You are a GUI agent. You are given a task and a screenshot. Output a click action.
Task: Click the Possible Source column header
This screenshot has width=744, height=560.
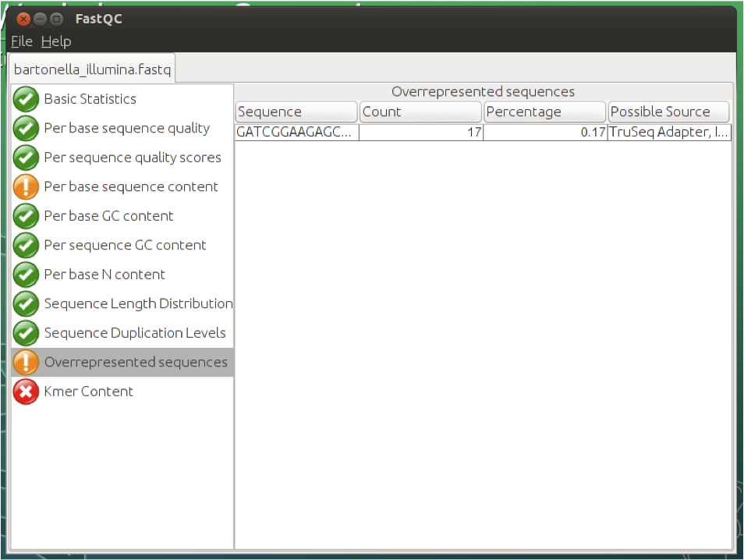coord(668,112)
